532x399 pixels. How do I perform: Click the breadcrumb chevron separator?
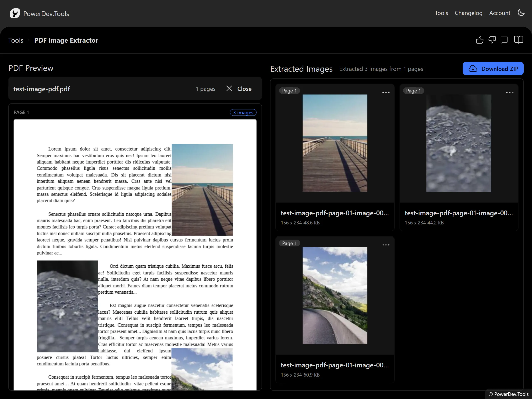(x=29, y=40)
